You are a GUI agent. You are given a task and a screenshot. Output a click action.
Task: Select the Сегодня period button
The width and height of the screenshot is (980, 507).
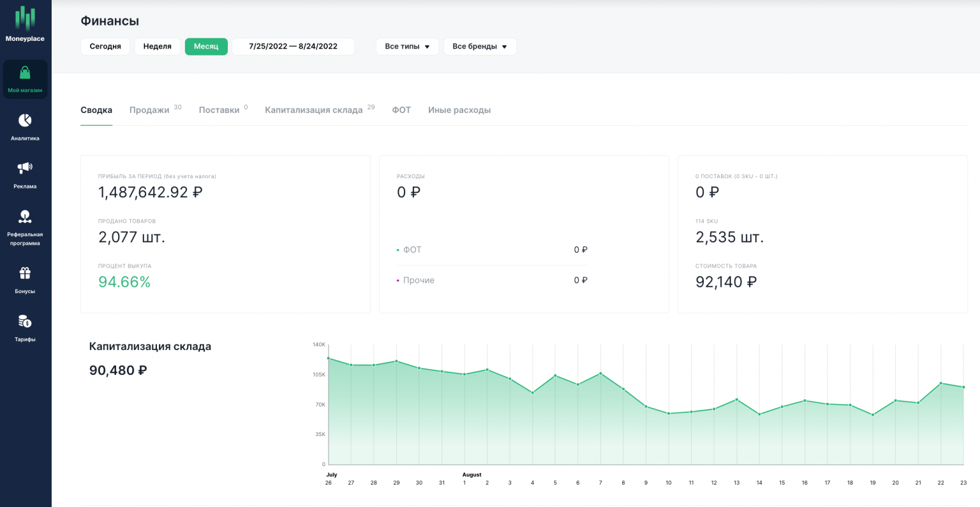(x=105, y=47)
